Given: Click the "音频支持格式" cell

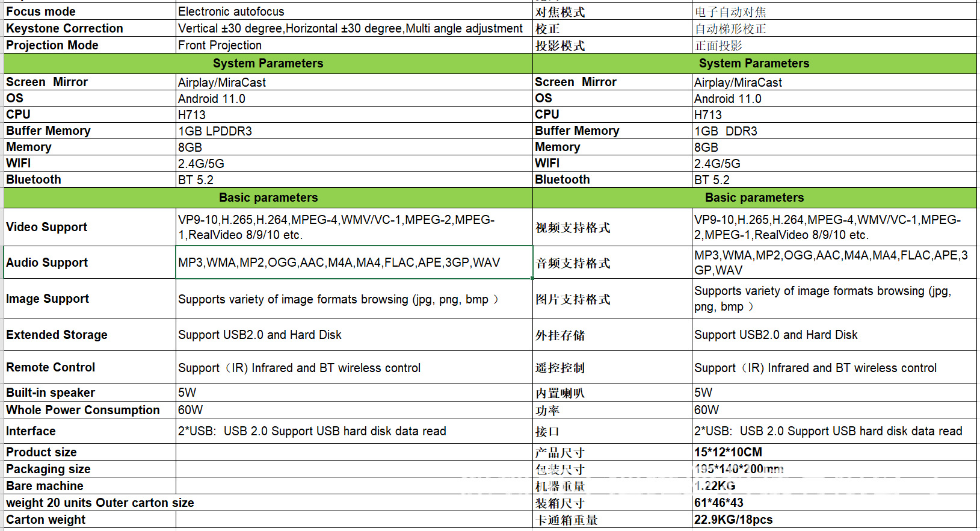Looking at the screenshot, I should 612,262.
